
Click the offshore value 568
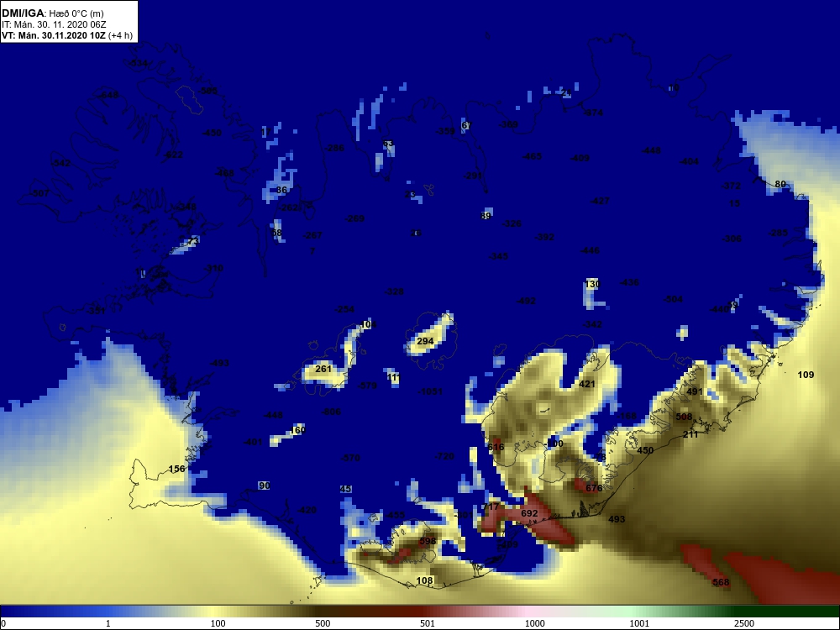(x=721, y=582)
